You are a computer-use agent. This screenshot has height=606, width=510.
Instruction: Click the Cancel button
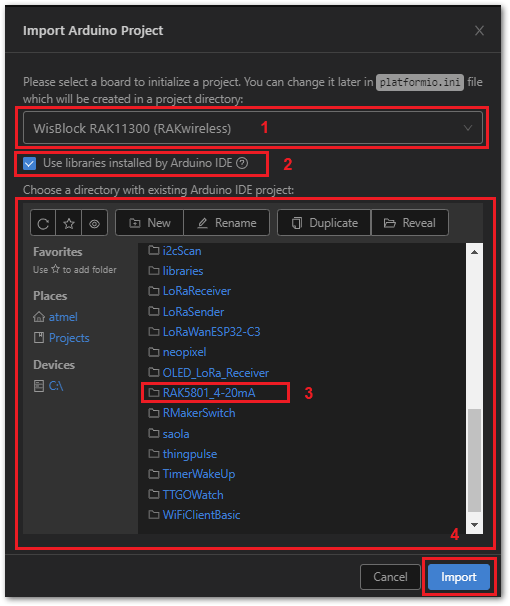tap(390, 577)
